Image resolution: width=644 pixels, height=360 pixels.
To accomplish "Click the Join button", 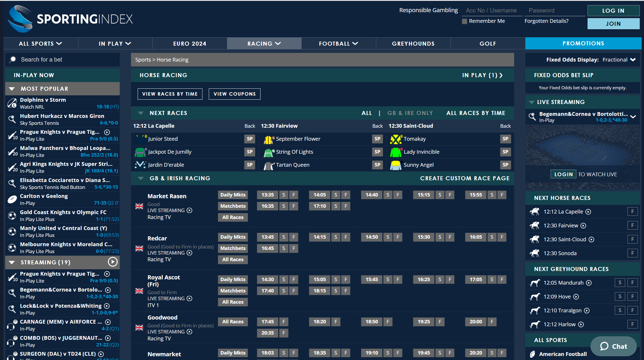I will click(x=613, y=24).
